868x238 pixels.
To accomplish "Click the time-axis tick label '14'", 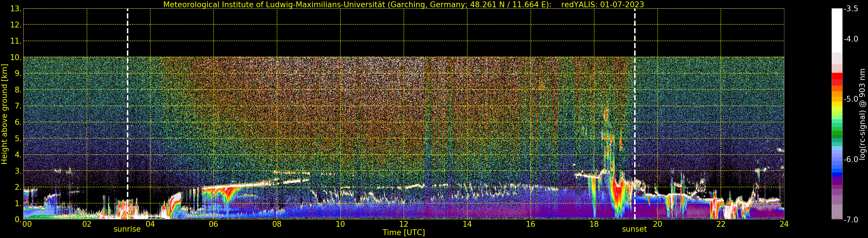I will pos(467,224).
